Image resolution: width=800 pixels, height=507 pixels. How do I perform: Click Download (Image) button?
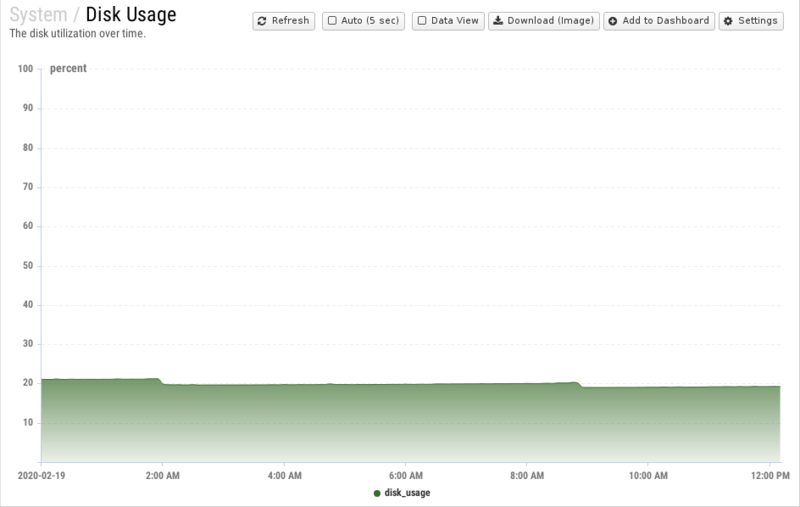[544, 21]
